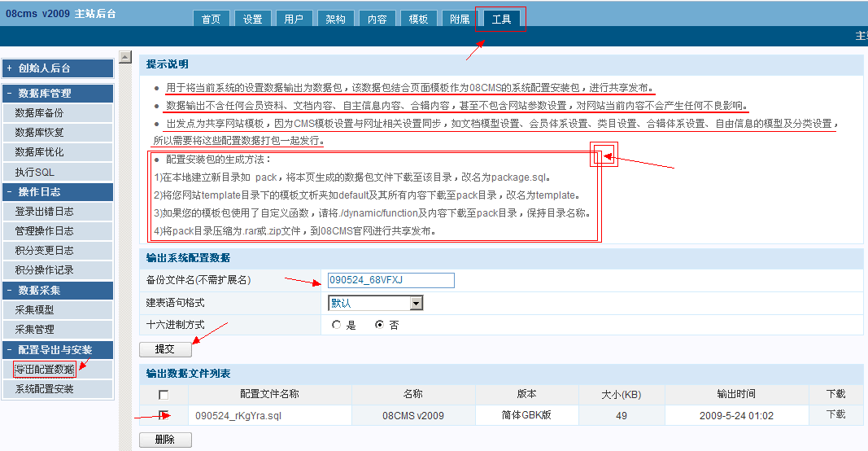Check the 090524_rKgYra.sql row checkbox
This screenshot has height=451, width=868.
pos(164,415)
